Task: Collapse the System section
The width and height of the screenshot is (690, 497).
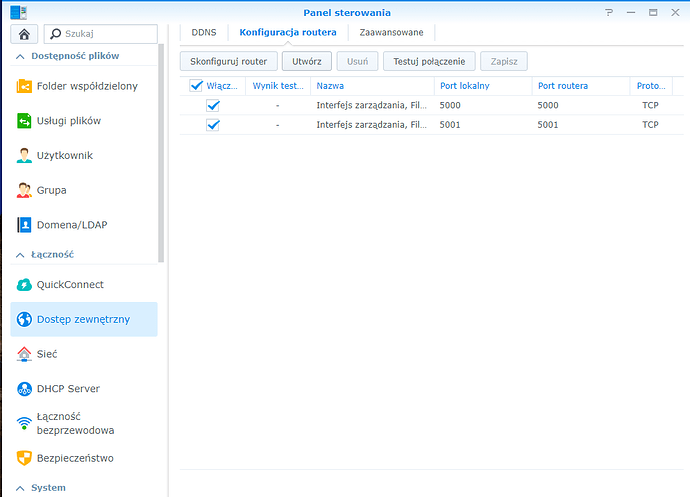Action: [x=20, y=488]
